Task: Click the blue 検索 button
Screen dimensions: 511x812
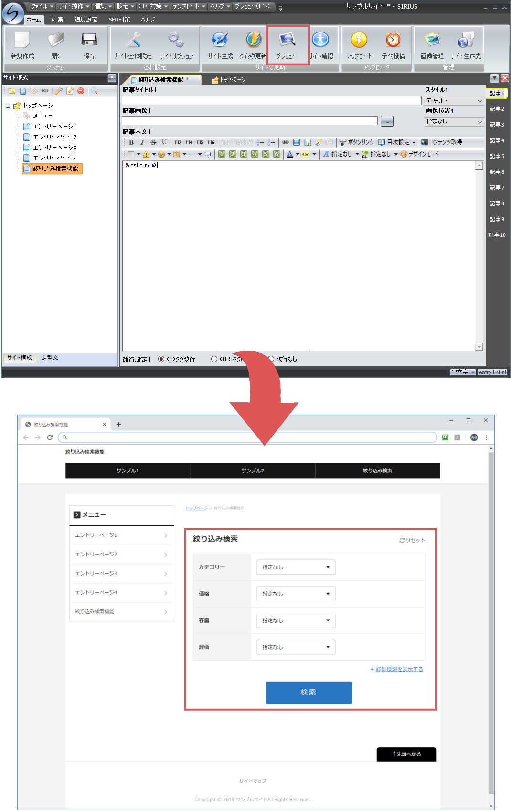Action: click(309, 692)
